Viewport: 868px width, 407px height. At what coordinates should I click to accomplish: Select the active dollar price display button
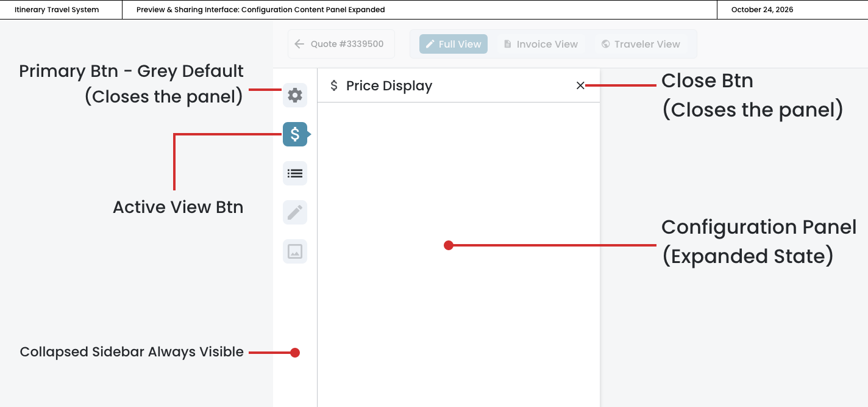pyautogui.click(x=295, y=134)
